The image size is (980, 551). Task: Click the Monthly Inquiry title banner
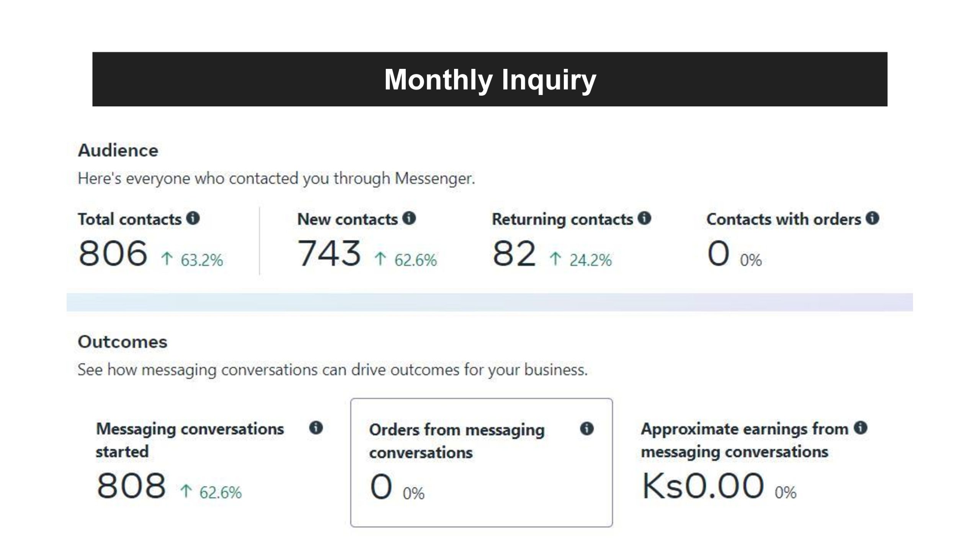point(490,79)
